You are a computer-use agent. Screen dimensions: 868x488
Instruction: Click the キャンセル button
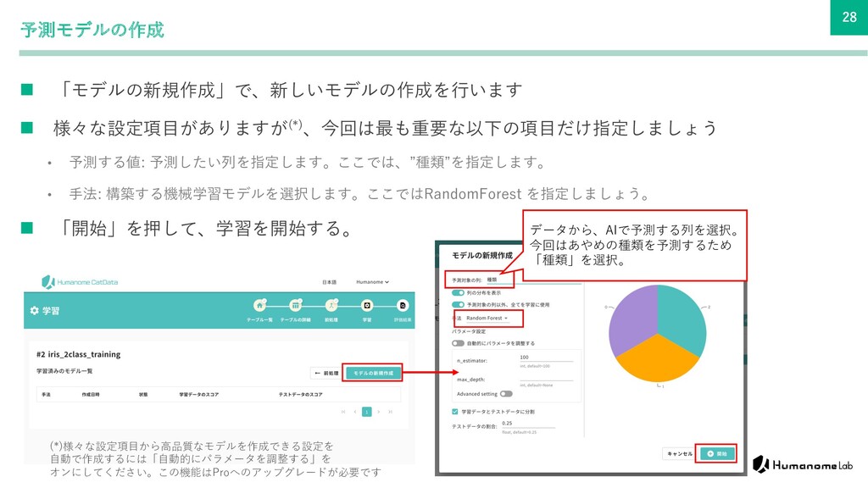(x=679, y=454)
